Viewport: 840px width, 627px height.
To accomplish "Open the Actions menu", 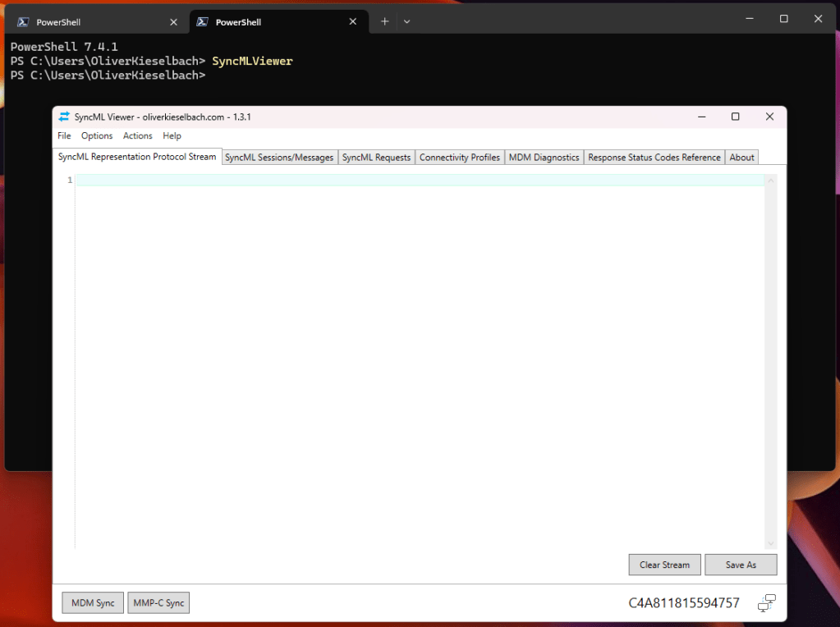I will (137, 135).
